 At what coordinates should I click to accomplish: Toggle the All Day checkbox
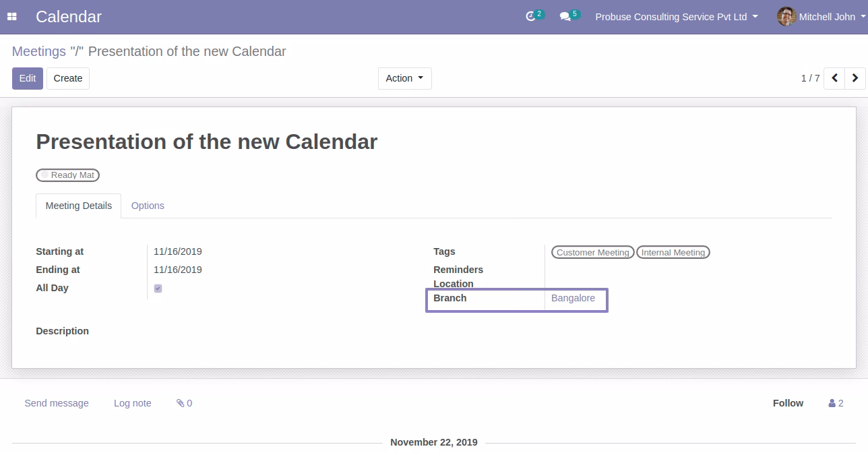coord(158,289)
